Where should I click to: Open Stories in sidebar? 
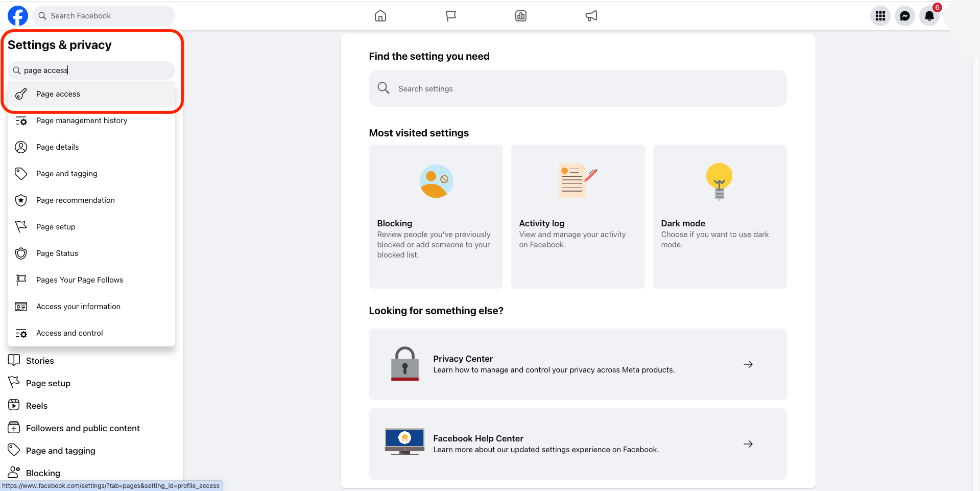[x=91, y=361]
